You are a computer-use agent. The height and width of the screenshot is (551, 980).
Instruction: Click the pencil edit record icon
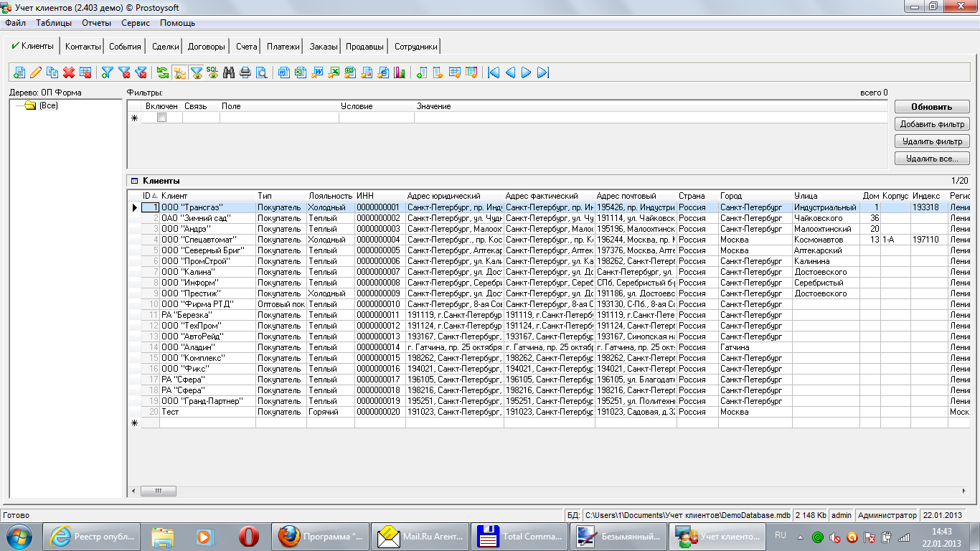[35, 72]
